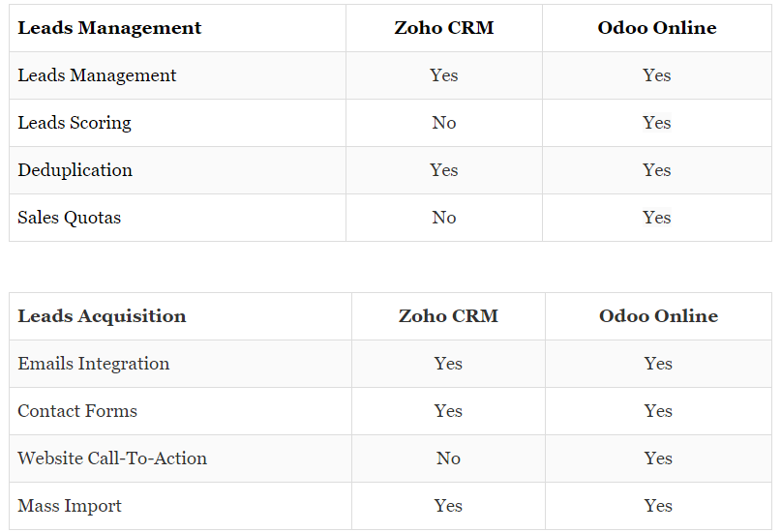Viewport: 781px width, 532px height.
Task: Click the Leads Management table header
Action: (x=109, y=28)
